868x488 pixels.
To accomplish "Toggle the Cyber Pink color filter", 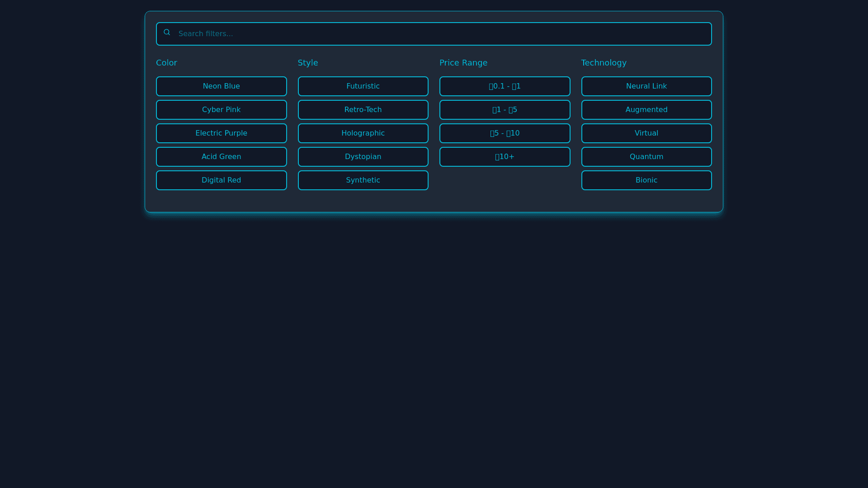I will click(x=221, y=110).
